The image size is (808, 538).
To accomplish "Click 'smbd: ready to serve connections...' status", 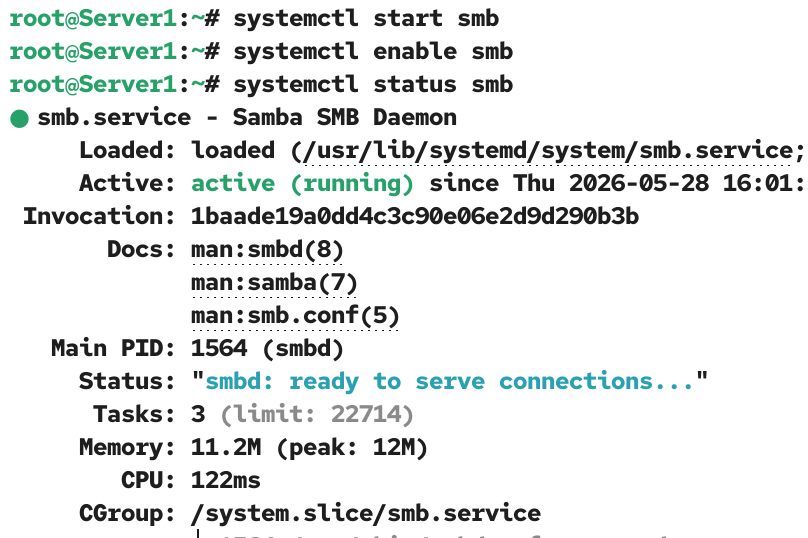I will pos(449,382).
